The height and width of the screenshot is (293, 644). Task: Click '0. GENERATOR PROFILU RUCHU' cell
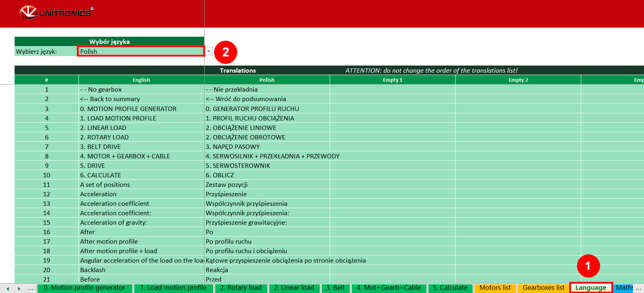(267, 109)
